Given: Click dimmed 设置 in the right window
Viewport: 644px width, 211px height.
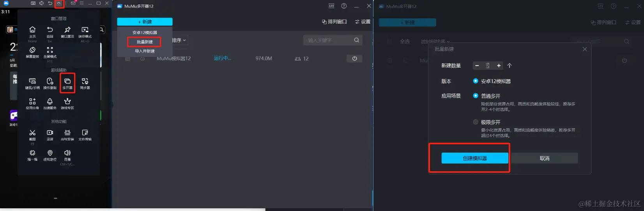Looking at the screenshot, I should 633,23.
